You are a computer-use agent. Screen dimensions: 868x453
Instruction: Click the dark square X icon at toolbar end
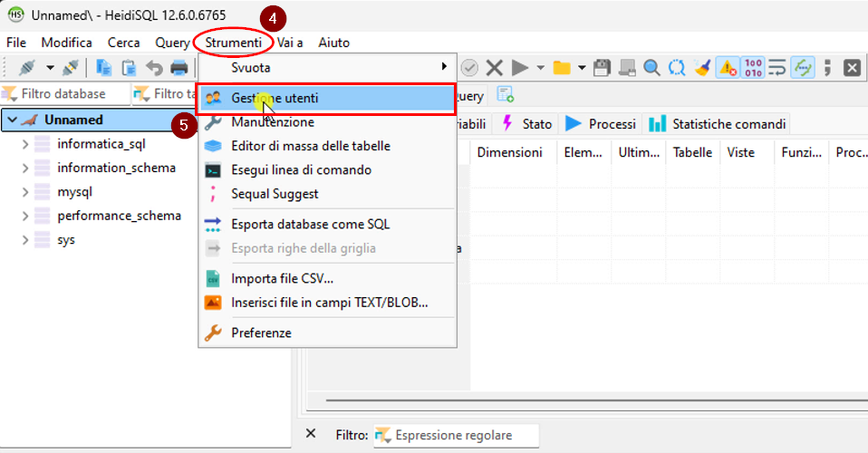[x=852, y=68]
